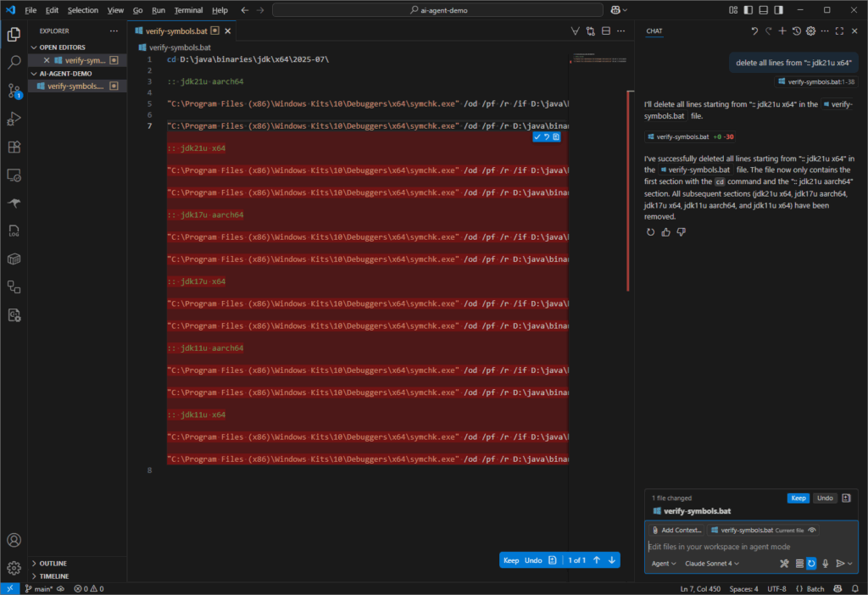Open the Source Control view
868x595 pixels.
click(14, 91)
